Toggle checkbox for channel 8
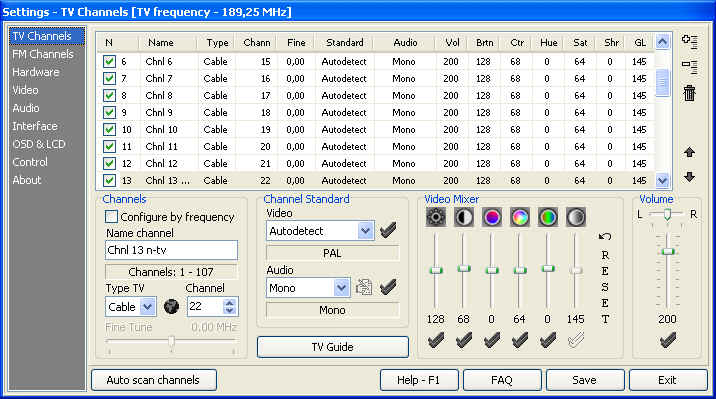The width and height of the screenshot is (716, 399). click(x=109, y=95)
